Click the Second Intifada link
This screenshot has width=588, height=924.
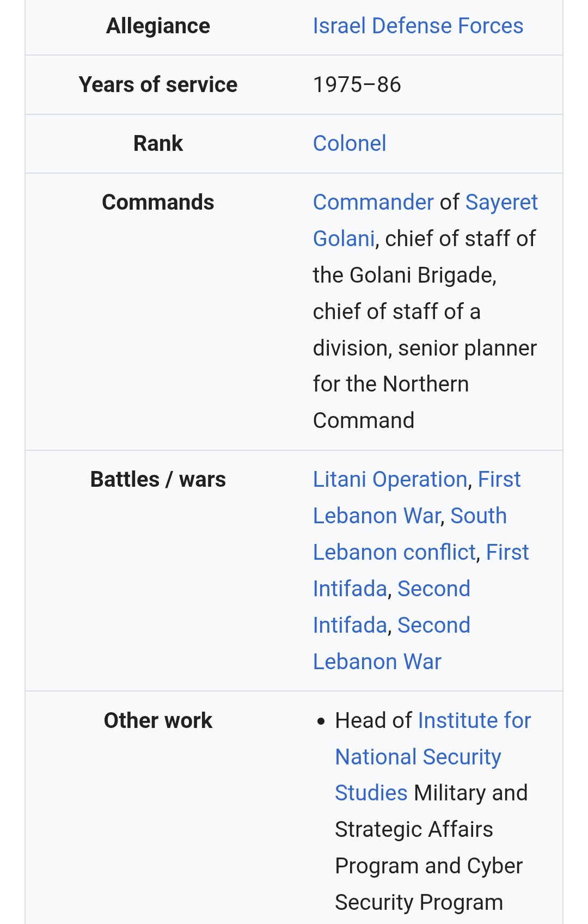433,589
